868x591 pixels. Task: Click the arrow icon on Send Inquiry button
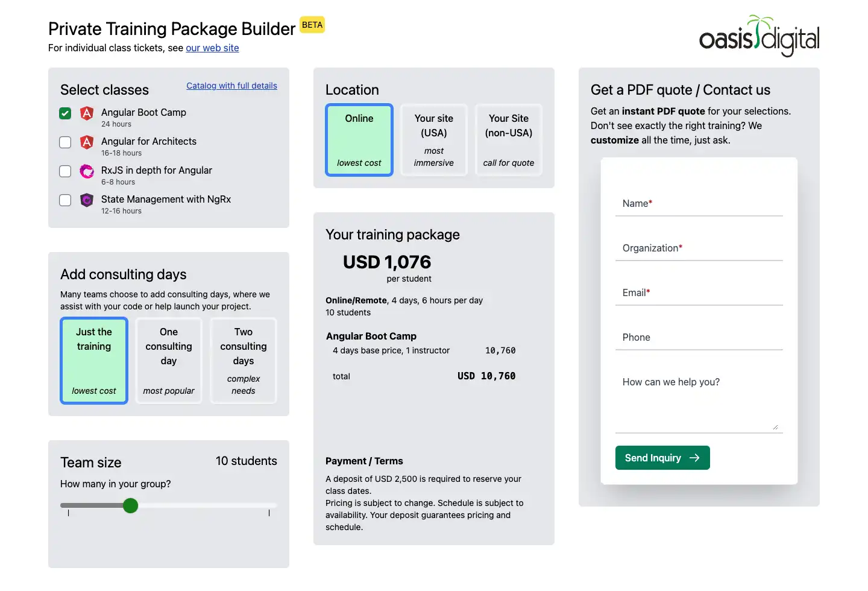(694, 458)
